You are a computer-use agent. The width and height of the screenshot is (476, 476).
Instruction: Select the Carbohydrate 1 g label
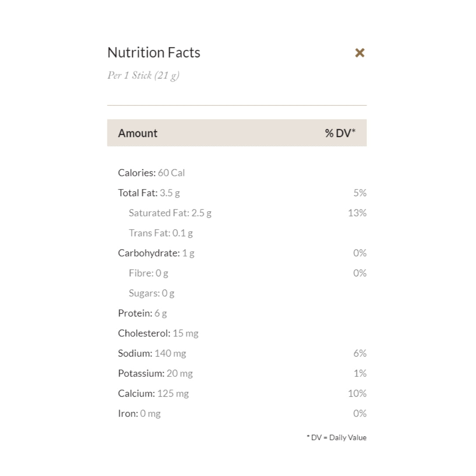coord(156,253)
